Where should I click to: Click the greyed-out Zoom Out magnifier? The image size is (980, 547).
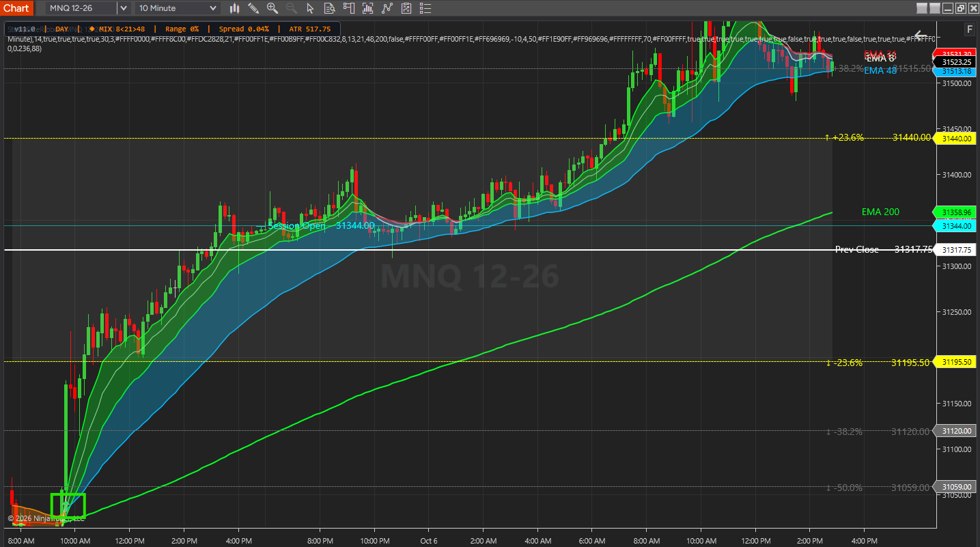point(292,8)
